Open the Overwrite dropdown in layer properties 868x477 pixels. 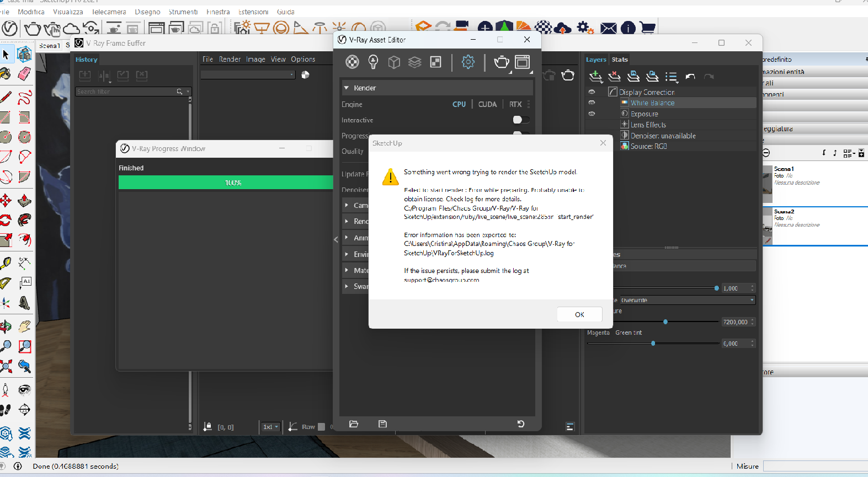point(688,300)
